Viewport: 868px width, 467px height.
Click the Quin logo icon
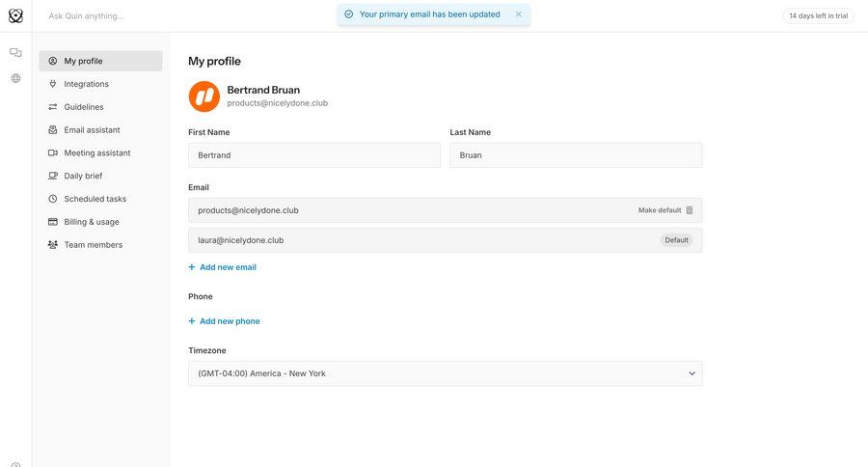[x=15, y=15]
